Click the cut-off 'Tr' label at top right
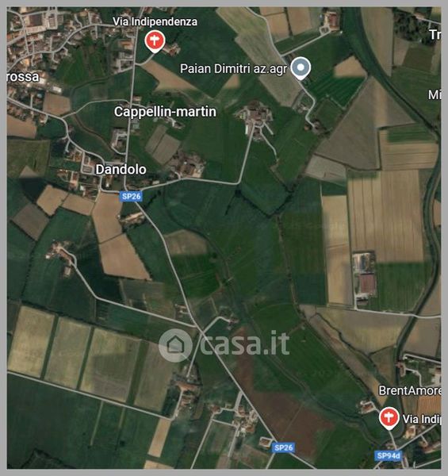This screenshot has width=448, height=476. [435, 35]
